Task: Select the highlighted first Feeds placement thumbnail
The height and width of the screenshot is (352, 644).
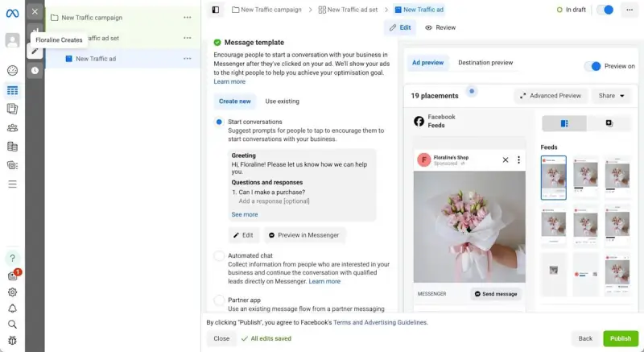Action: [x=553, y=177]
